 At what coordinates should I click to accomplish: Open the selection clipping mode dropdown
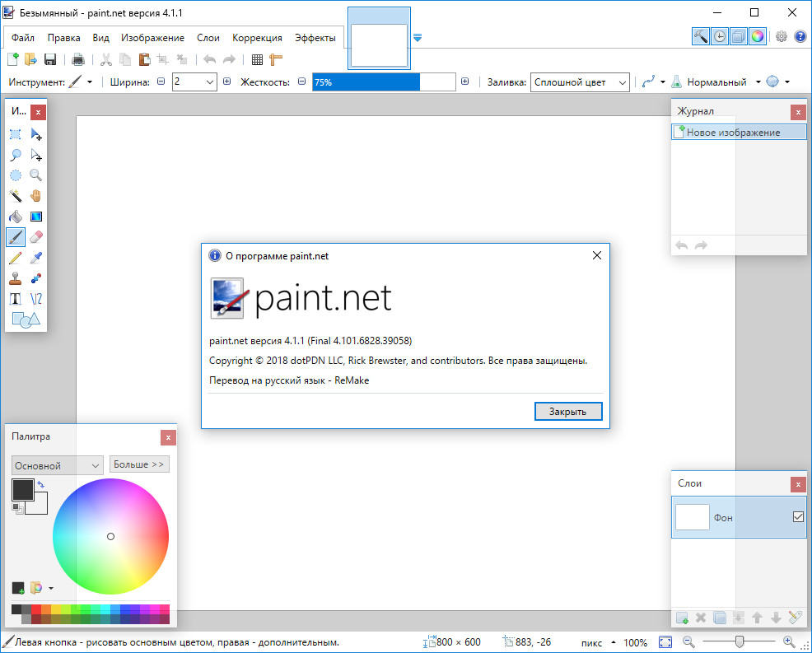[x=787, y=82]
